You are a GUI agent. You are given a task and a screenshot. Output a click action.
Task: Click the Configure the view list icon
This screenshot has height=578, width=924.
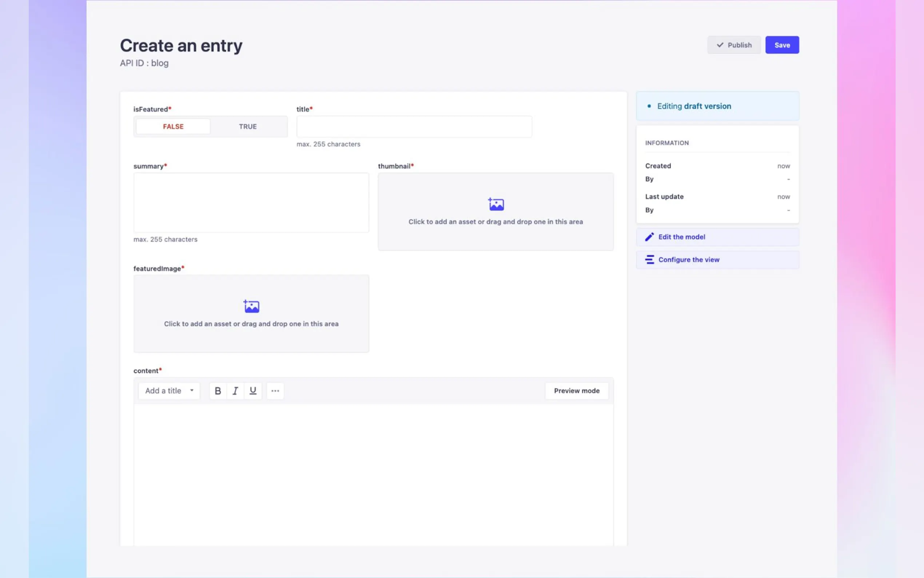(649, 260)
